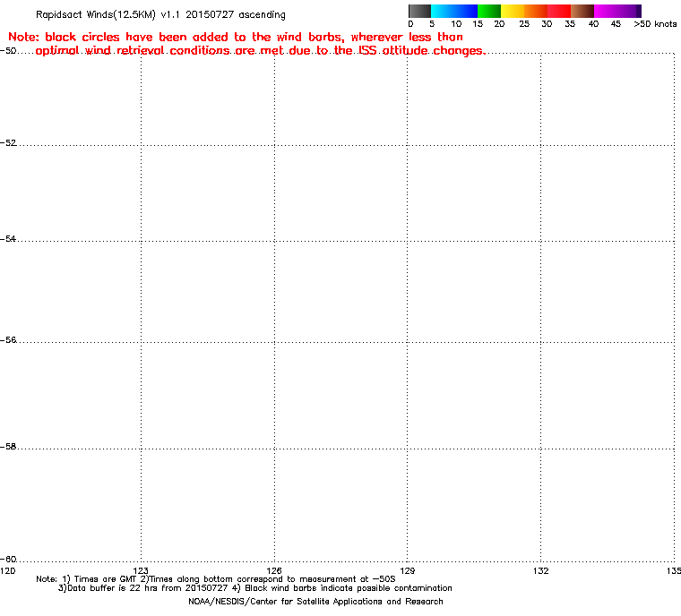This screenshot has width=681, height=616.
Task: Click the yellow 20-25 knots legend band
Action: point(513,11)
